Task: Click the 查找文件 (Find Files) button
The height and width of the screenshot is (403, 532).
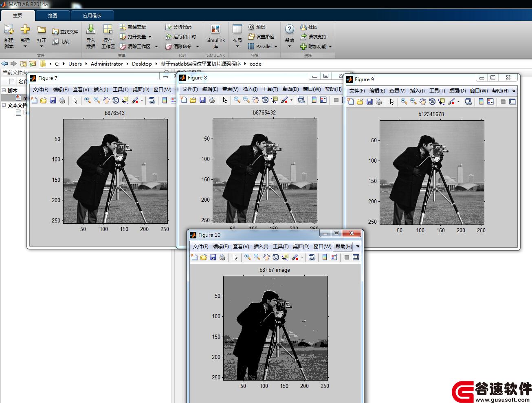Action: [65, 31]
